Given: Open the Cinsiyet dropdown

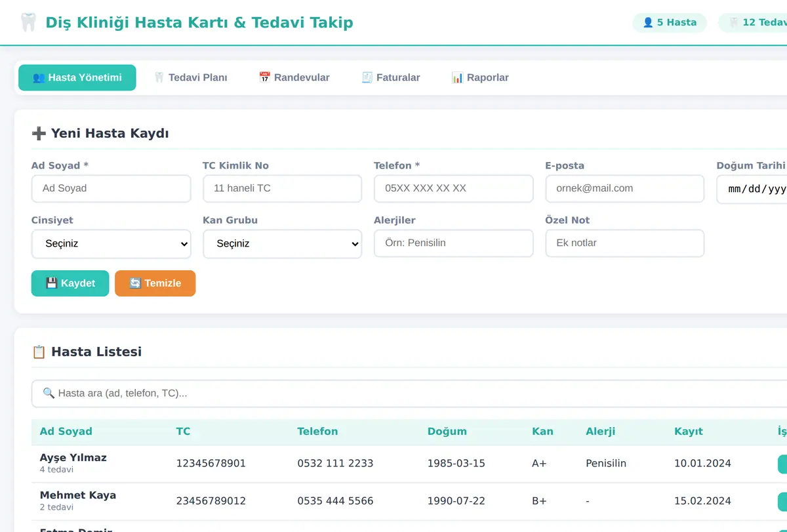Looking at the screenshot, I should point(111,243).
